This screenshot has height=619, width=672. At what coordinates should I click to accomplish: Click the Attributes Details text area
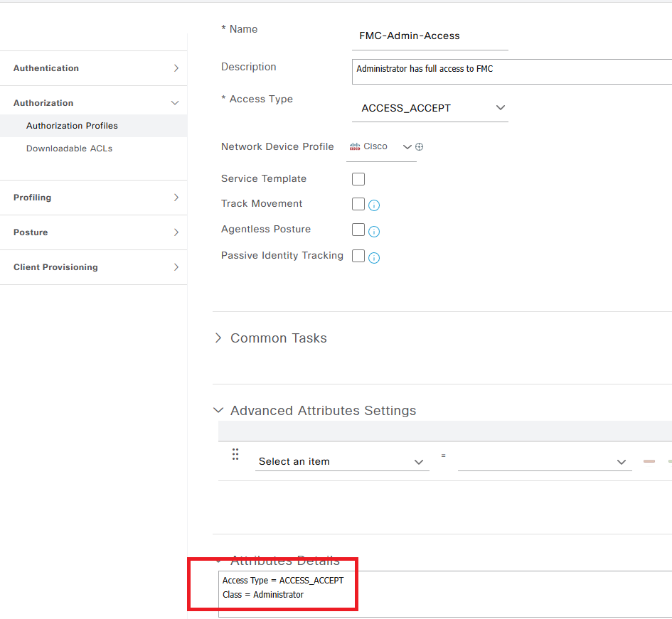point(445,593)
